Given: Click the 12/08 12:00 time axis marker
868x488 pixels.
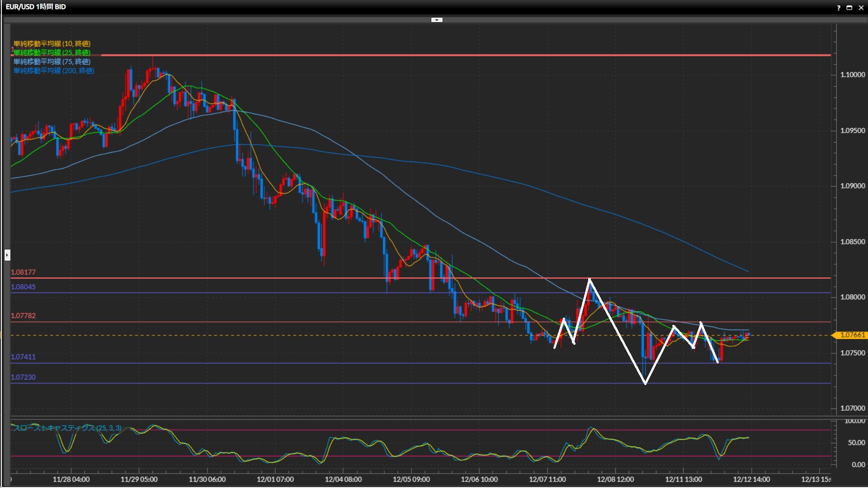Looking at the screenshot, I should pyautogui.click(x=615, y=479).
